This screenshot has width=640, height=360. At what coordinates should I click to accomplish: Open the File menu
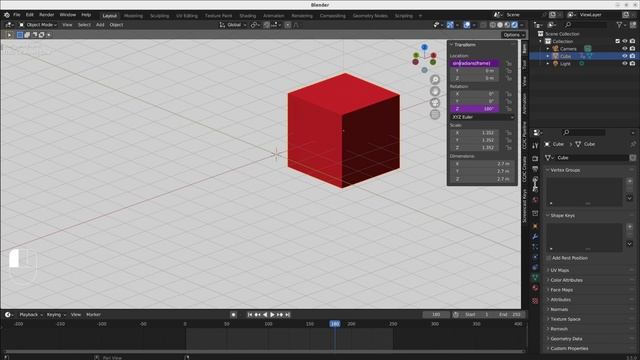17,15
